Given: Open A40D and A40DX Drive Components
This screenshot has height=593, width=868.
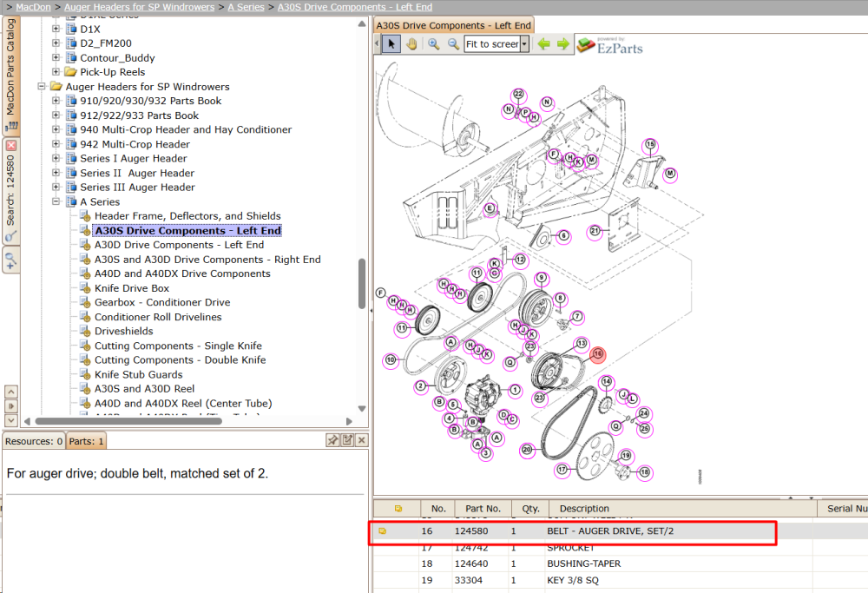Looking at the screenshot, I should click(x=182, y=273).
